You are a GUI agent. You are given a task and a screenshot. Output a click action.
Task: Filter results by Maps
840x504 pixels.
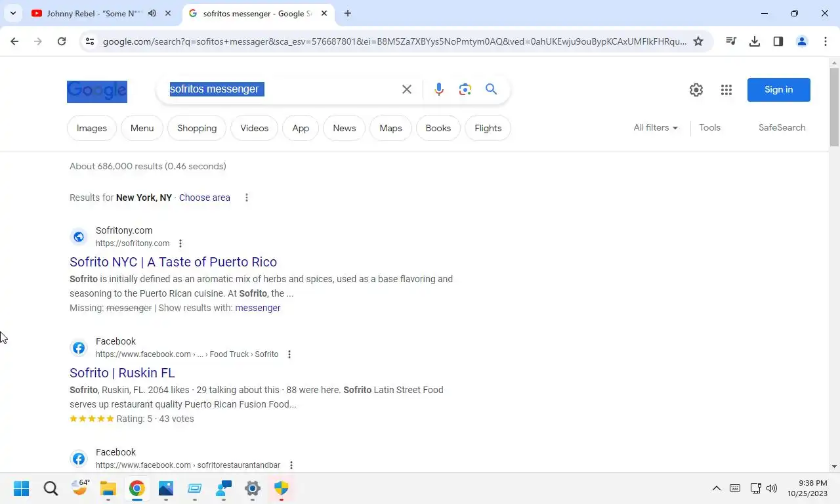pos(390,128)
